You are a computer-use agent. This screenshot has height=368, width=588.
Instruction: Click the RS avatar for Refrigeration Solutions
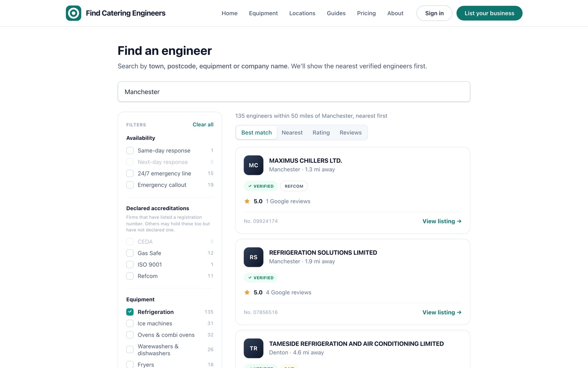pyautogui.click(x=254, y=257)
